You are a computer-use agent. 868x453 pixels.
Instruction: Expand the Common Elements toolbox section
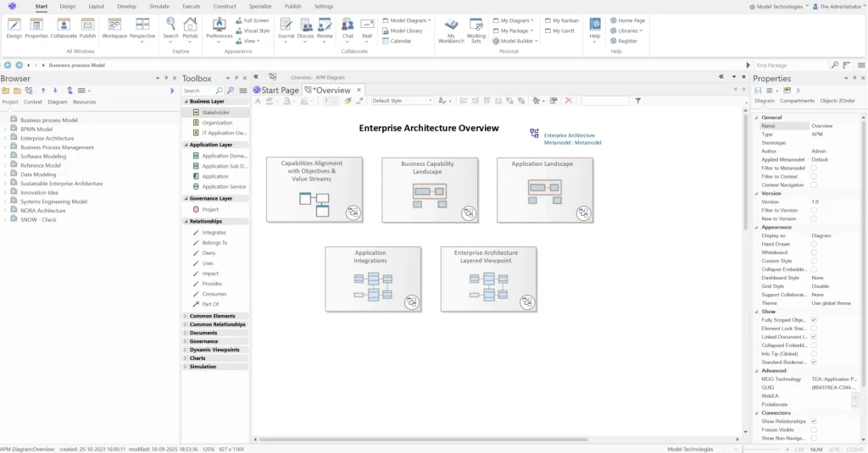pyautogui.click(x=186, y=316)
